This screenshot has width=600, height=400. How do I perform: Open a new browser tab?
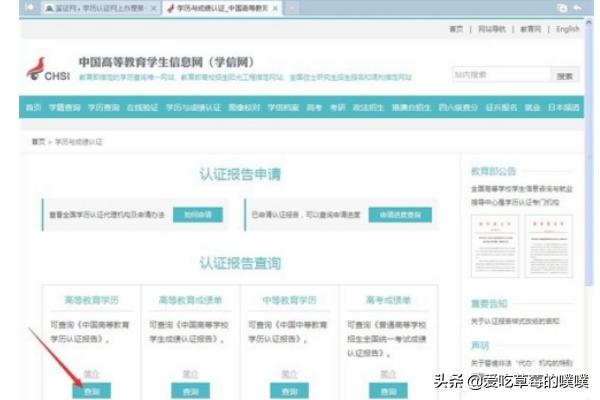[292, 8]
